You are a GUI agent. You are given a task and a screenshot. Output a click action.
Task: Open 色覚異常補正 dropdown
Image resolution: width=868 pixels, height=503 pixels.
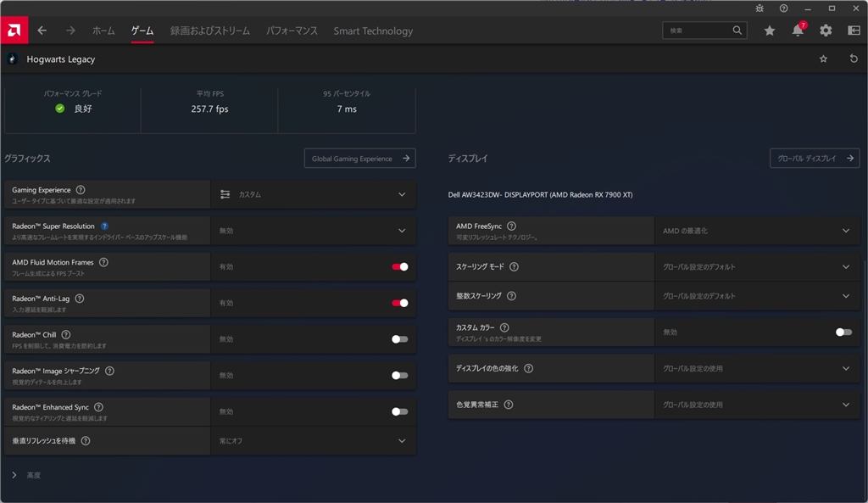[757, 405]
